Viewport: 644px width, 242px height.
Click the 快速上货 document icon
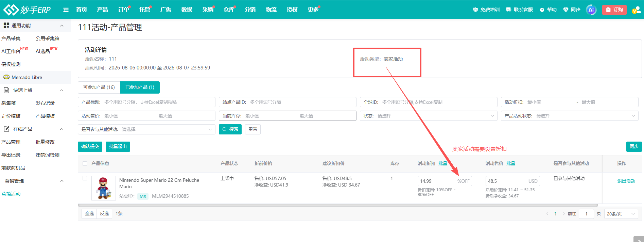(x=6, y=90)
